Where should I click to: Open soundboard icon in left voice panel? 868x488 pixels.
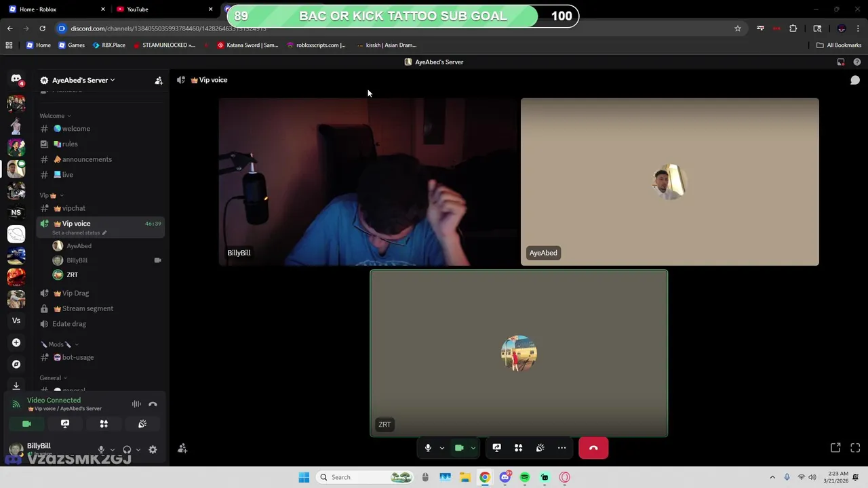(x=142, y=424)
